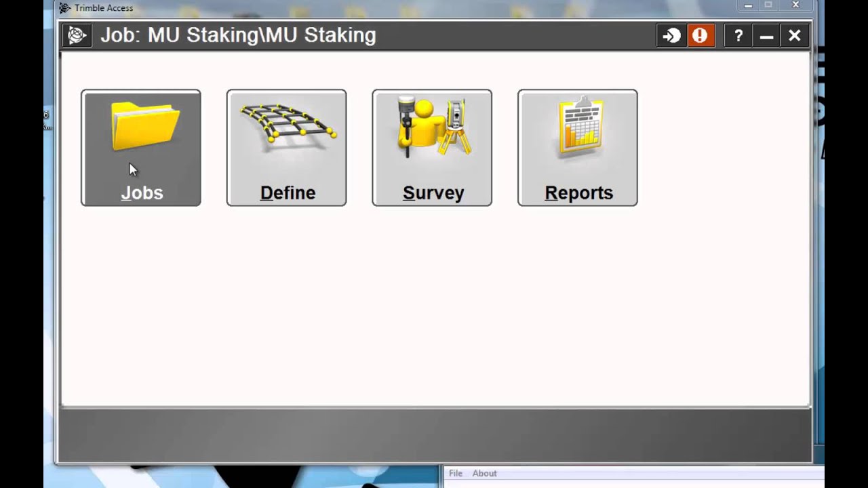Open the orange alert exclamation icon
The image size is (868, 488).
[x=701, y=35]
